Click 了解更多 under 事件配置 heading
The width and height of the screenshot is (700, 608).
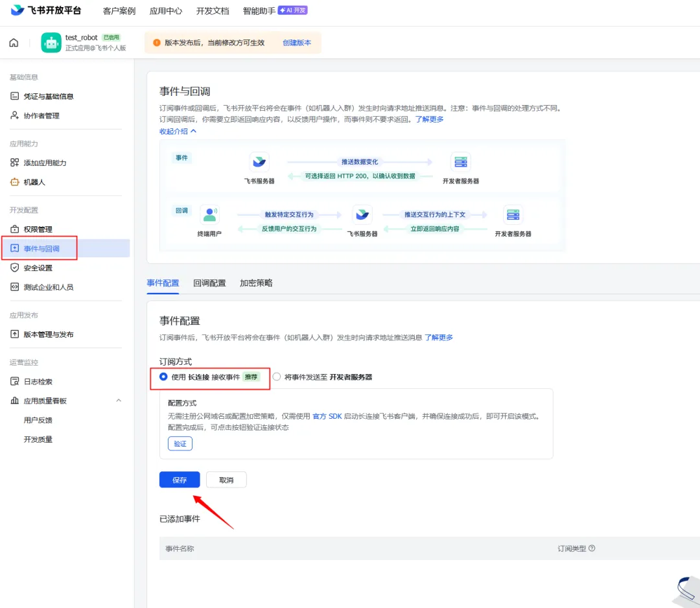pyautogui.click(x=439, y=338)
